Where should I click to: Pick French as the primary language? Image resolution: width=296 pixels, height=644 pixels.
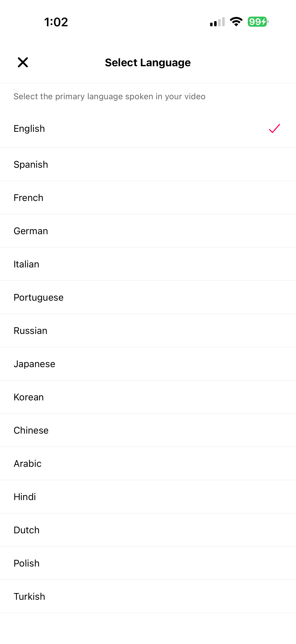pos(28,198)
